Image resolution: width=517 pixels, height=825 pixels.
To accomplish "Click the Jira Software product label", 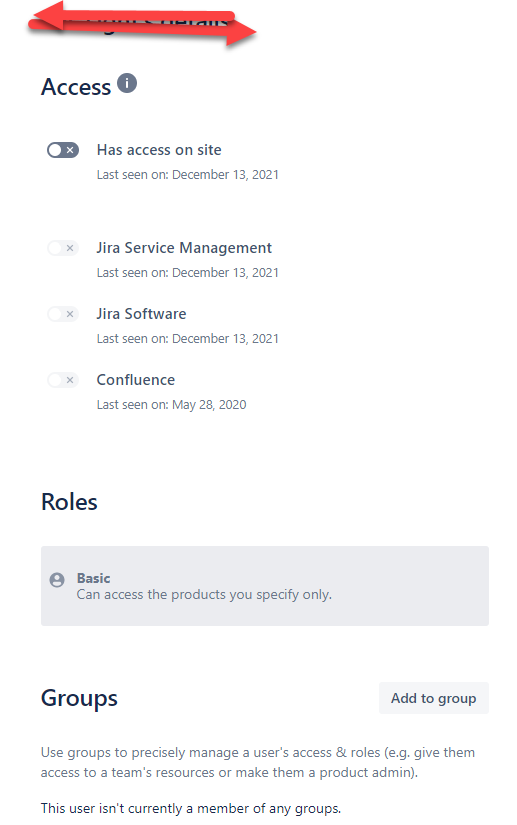I will (141, 314).
